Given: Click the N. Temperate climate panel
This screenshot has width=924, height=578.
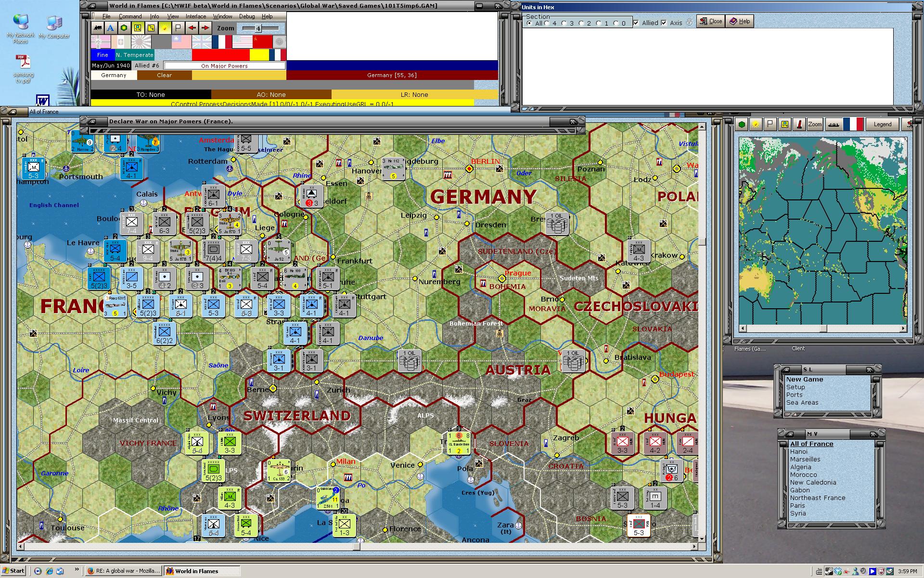Looking at the screenshot, I should coord(135,55).
